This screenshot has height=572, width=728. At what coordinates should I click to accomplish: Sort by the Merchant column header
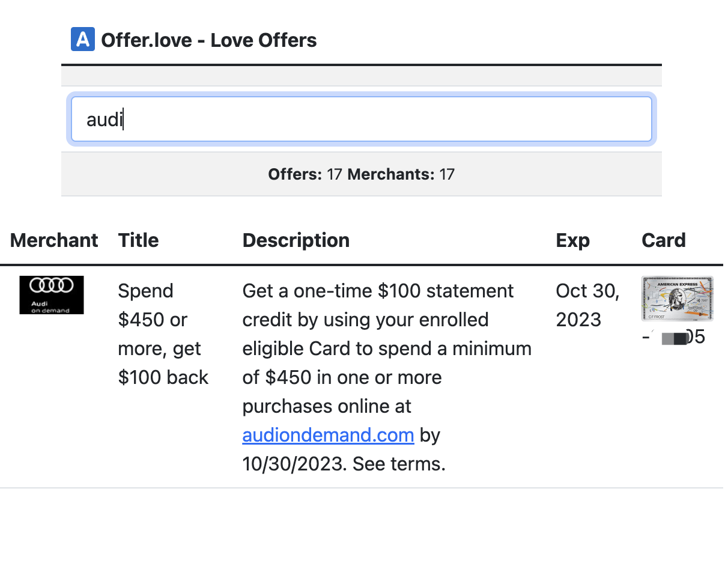[x=54, y=240]
